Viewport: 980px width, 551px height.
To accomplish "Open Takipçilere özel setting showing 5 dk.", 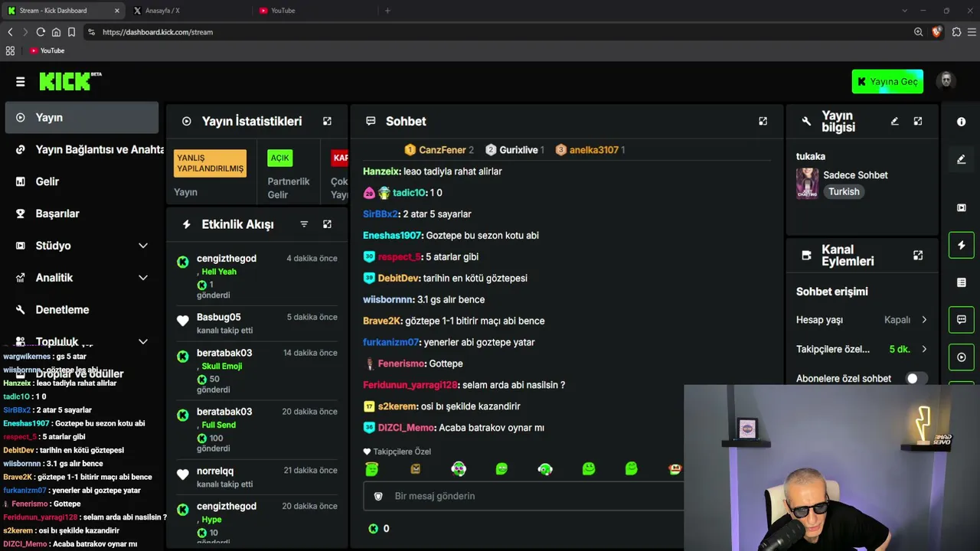I will tap(862, 349).
